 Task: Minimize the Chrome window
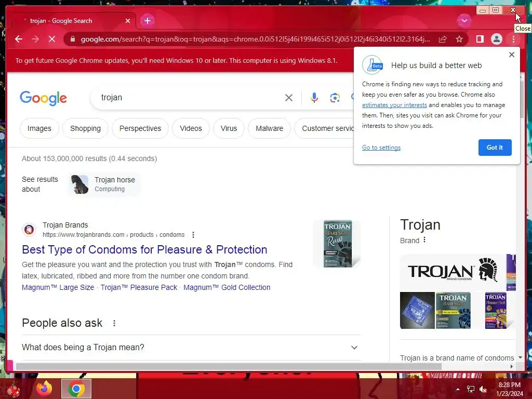(x=483, y=10)
